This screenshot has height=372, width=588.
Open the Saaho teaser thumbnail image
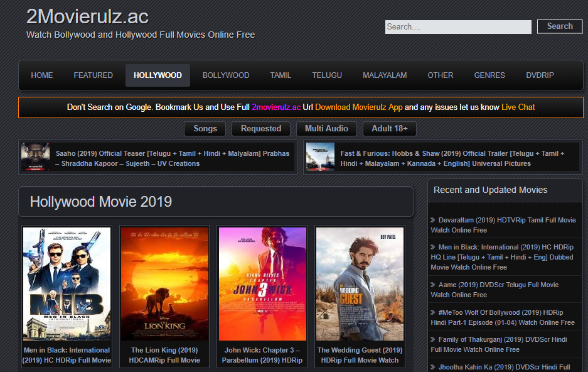point(35,157)
